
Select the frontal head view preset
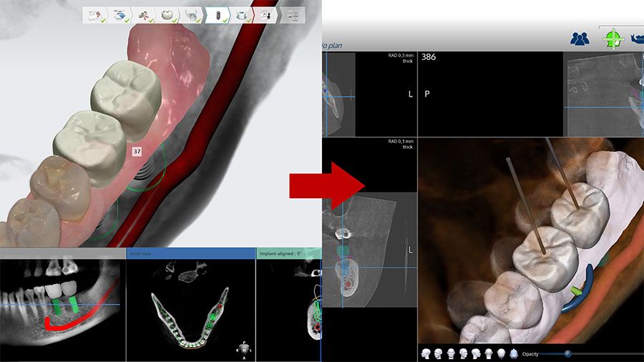(x=451, y=353)
